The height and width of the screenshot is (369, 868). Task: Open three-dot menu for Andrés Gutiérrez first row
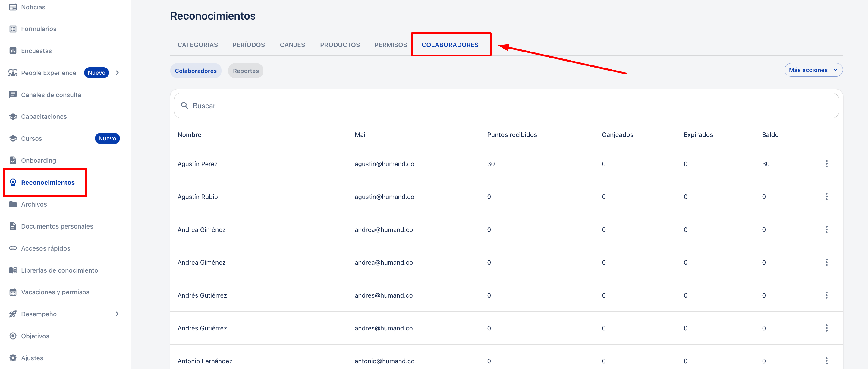(826, 295)
